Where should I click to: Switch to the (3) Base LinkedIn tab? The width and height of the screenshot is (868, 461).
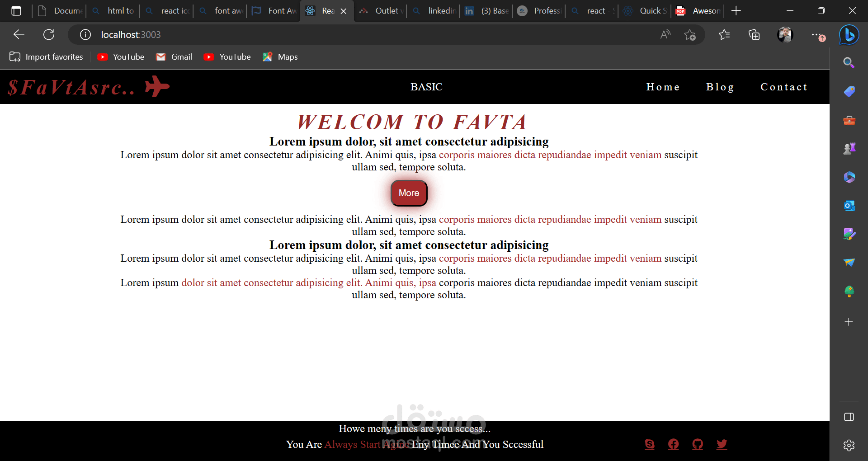pyautogui.click(x=487, y=11)
